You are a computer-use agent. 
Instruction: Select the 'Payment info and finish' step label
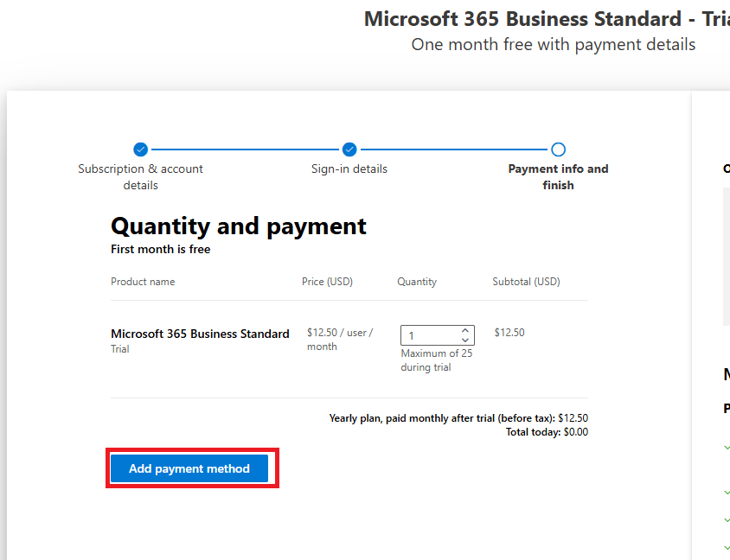pos(558,177)
